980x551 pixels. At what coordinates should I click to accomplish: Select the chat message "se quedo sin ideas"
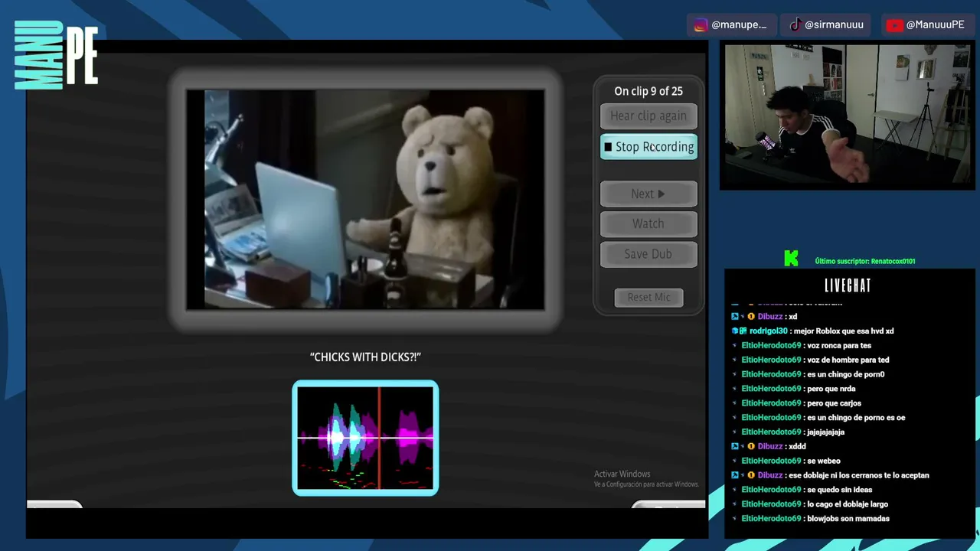[x=840, y=490]
